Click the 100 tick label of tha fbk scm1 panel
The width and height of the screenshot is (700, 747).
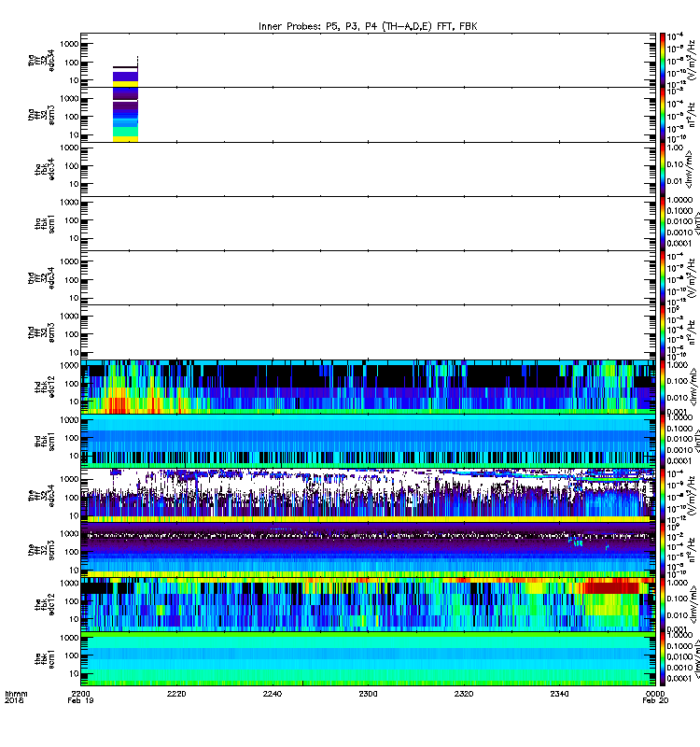[x=72, y=220]
